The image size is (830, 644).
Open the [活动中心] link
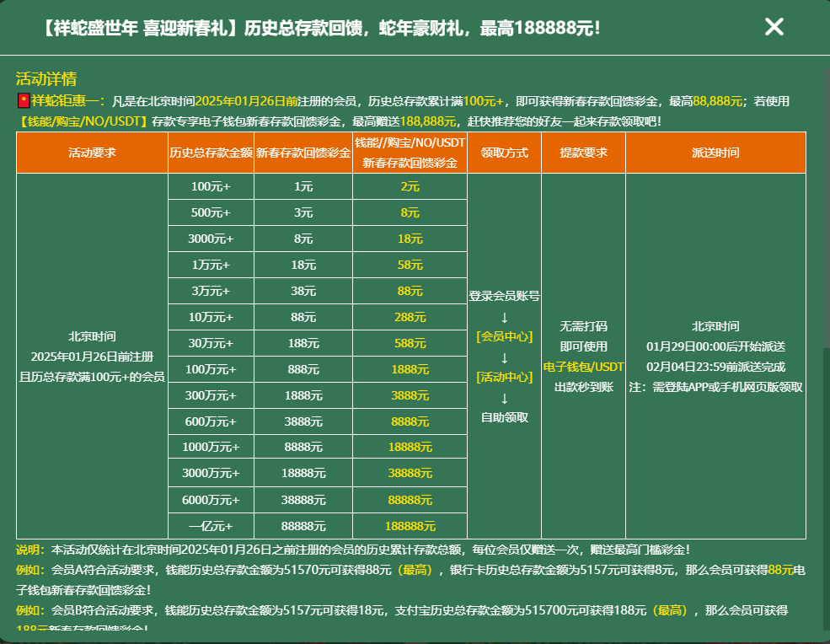point(504,377)
